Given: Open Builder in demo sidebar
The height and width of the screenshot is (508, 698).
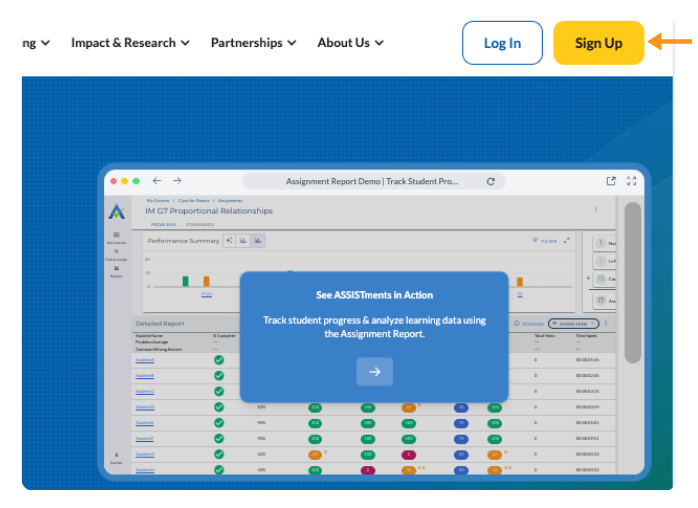Looking at the screenshot, I should pyautogui.click(x=116, y=272).
